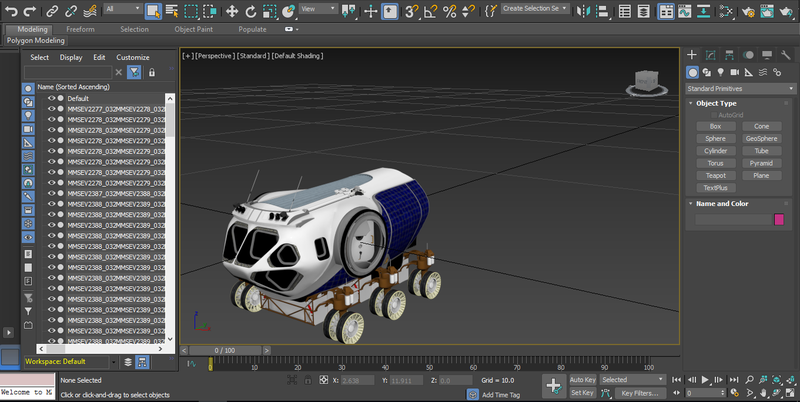Open the Standard Primitives dropdown
This screenshot has width=800, height=402.
[x=740, y=88]
